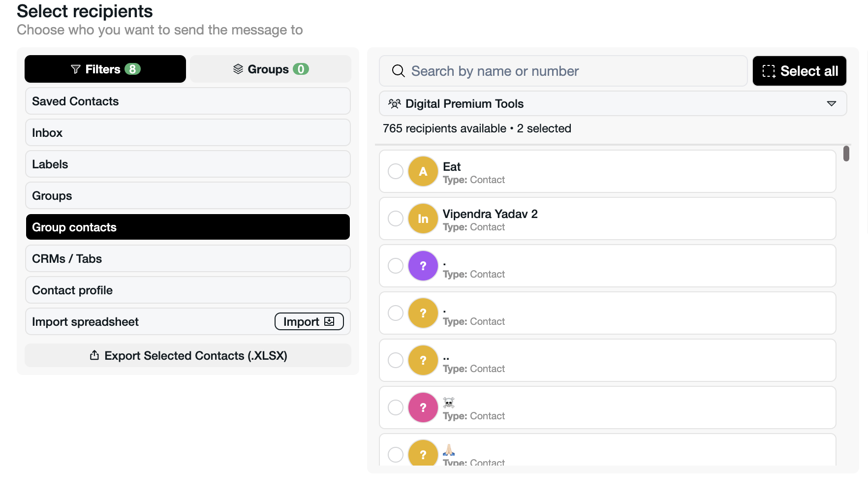Click the yellow "A" avatar for Eat
Image resolution: width=868 pixels, height=500 pixels.
[423, 171]
